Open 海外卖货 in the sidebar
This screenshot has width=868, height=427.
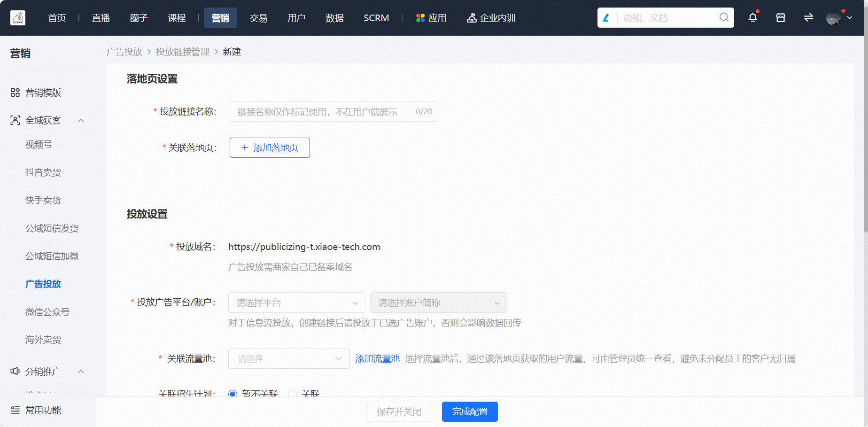click(x=43, y=340)
